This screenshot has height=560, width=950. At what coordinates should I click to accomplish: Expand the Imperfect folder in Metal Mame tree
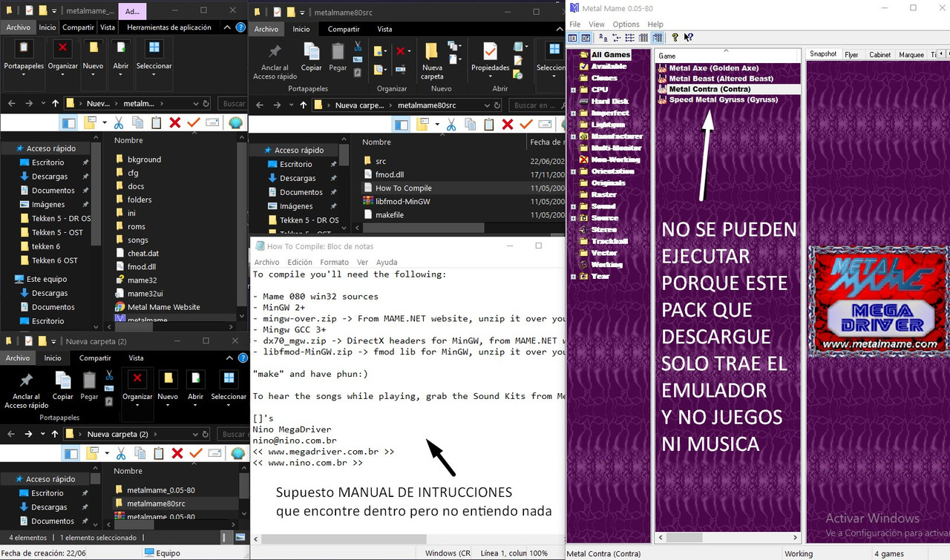573,113
